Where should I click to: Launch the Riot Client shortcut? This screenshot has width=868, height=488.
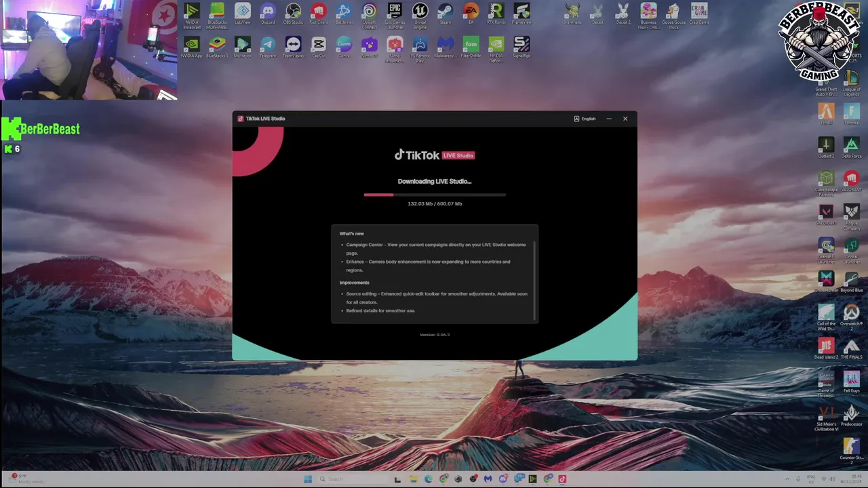(318, 14)
